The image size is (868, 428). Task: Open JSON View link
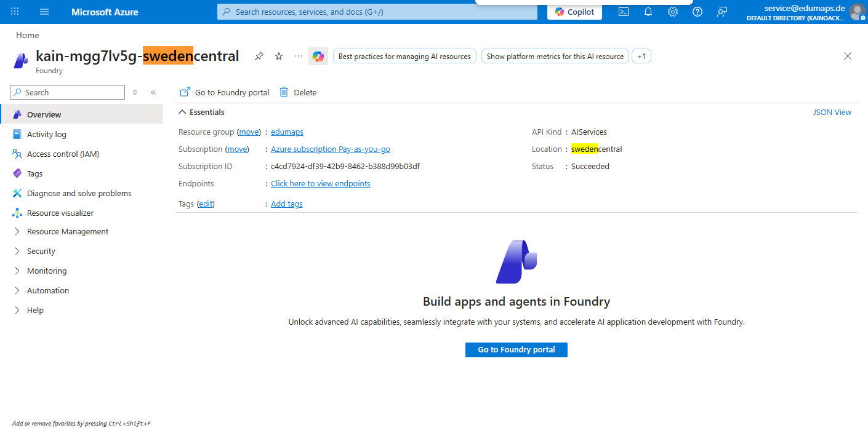click(832, 113)
